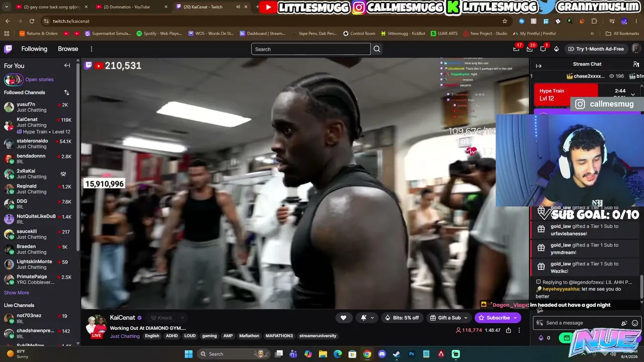Open the Twitch inbox with 20 badge

529,49
